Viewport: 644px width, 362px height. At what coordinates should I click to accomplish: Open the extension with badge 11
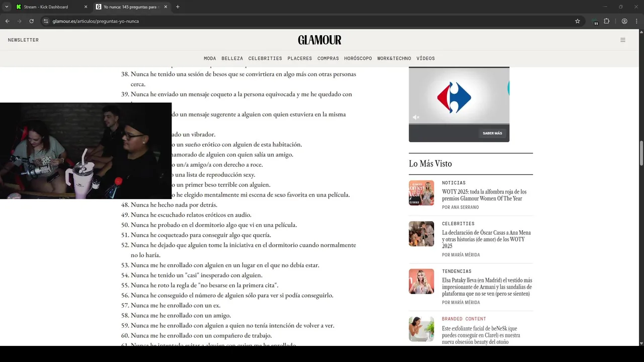point(595,22)
